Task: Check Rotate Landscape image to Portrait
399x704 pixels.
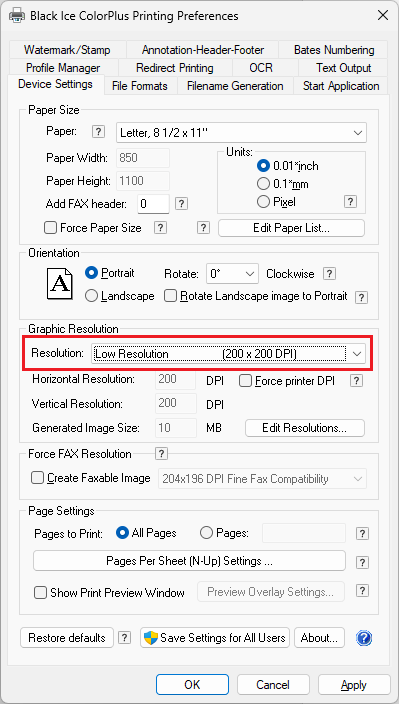Action: pyautogui.click(x=171, y=296)
